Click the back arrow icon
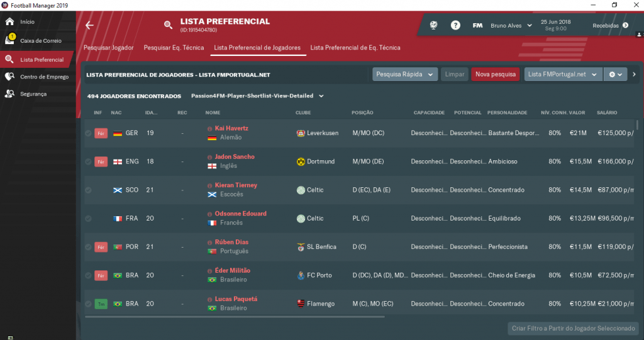 click(89, 26)
